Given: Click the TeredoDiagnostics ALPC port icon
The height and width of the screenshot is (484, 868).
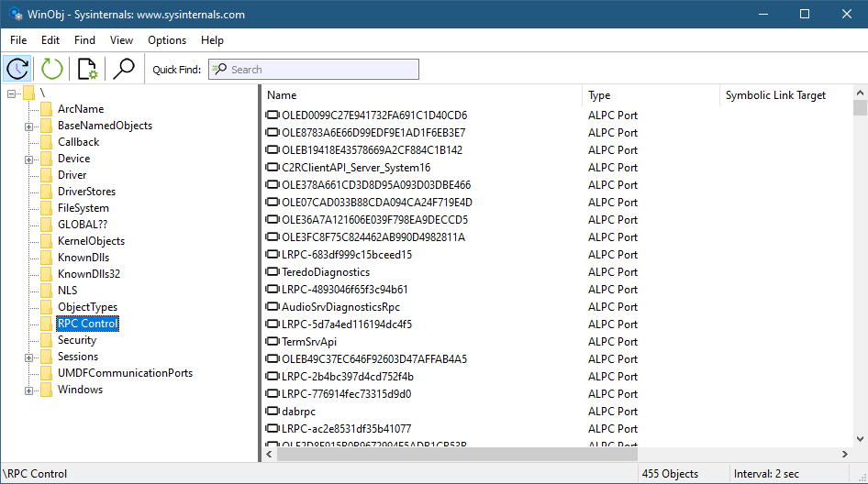Looking at the screenshot, I should pyautogui.click(x=273, y=272).
